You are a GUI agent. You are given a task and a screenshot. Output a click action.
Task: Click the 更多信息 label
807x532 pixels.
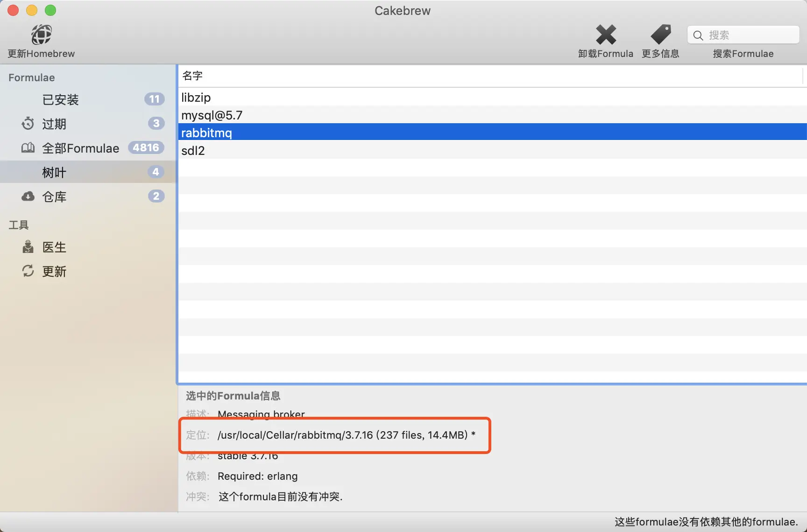[x=660, y=54]
